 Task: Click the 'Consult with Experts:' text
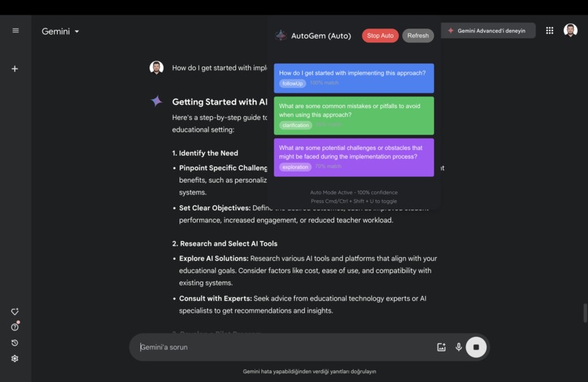tap(215, 298)
